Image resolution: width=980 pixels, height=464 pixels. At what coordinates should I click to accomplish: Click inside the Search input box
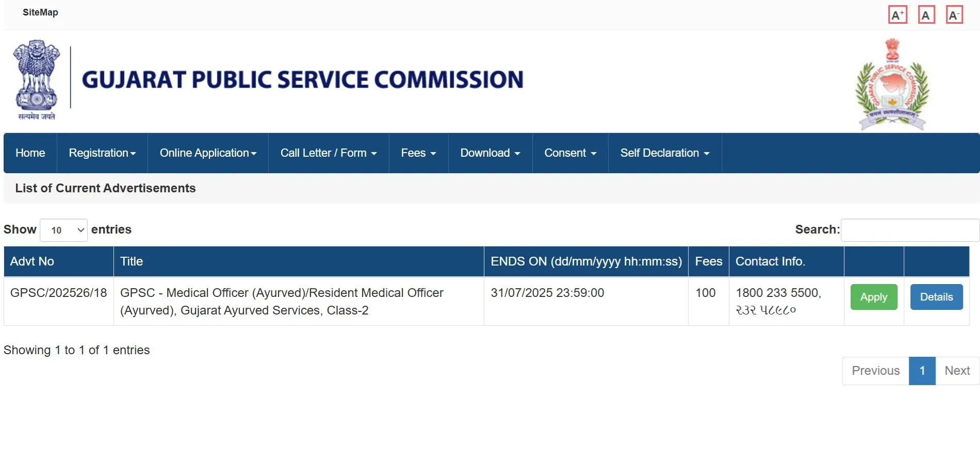(x=909, y=230)
